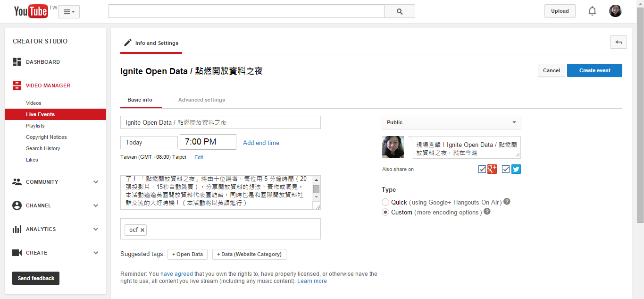The image size is (644, 299).
Task: Click the Dashboard grid icon
Action: tap(17, 62)
